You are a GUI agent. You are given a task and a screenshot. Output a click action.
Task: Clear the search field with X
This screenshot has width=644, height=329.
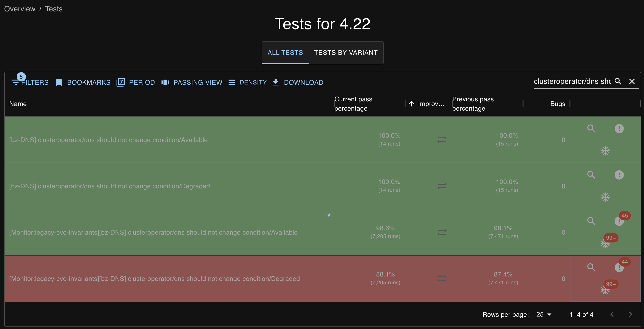tap(632, 81)
